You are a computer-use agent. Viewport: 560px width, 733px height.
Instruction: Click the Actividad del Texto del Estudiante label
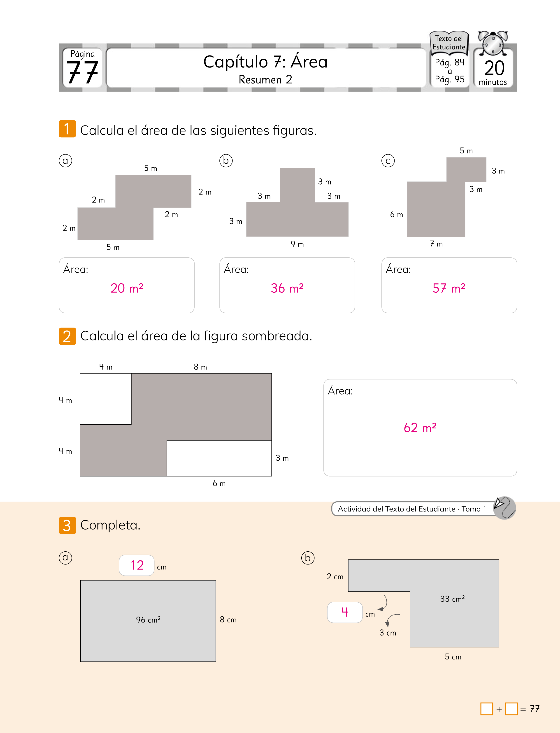click(x=412, y=509)
